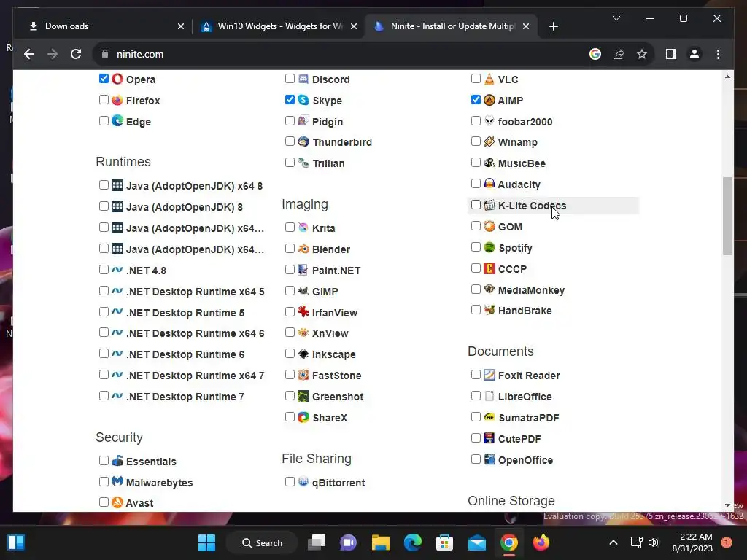
Task: Uncheck the Skype checkbox
Action: 290,99
